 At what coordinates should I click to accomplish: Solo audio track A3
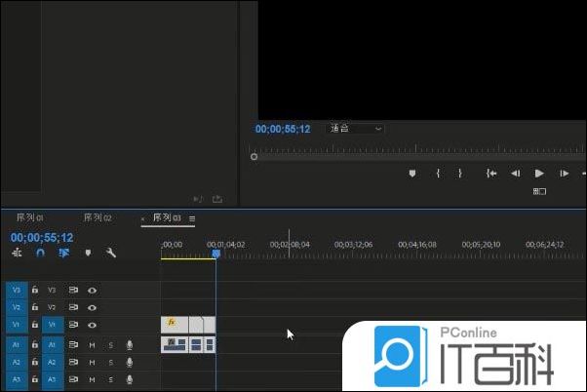[111, 379]
